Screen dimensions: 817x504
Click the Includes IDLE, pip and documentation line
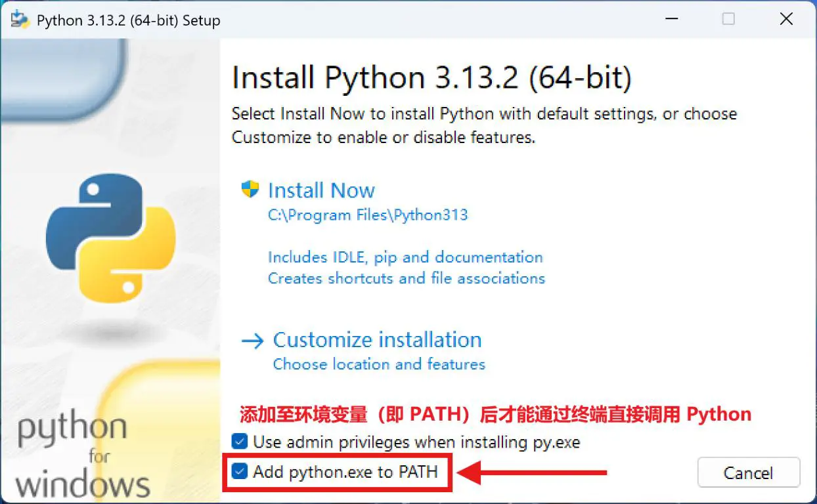coord(405,257)
